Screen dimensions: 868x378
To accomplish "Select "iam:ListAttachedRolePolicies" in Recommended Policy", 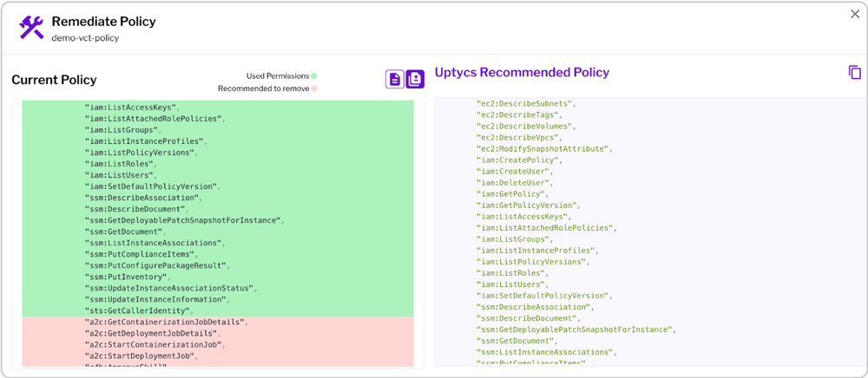I will pos(547,228).
